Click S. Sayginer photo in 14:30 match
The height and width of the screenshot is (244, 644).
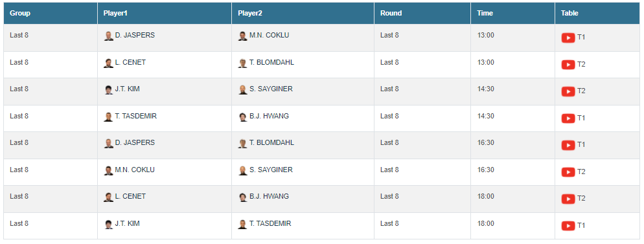click(243, 90)
